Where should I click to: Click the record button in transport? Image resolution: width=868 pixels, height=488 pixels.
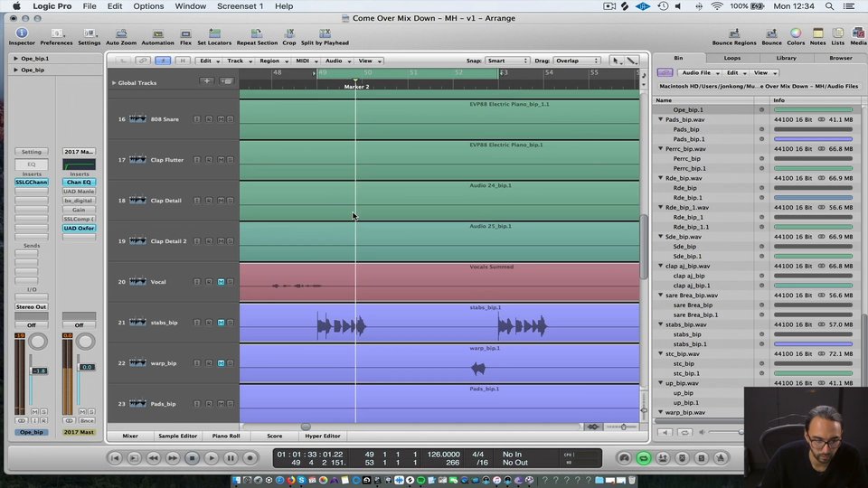250,458
